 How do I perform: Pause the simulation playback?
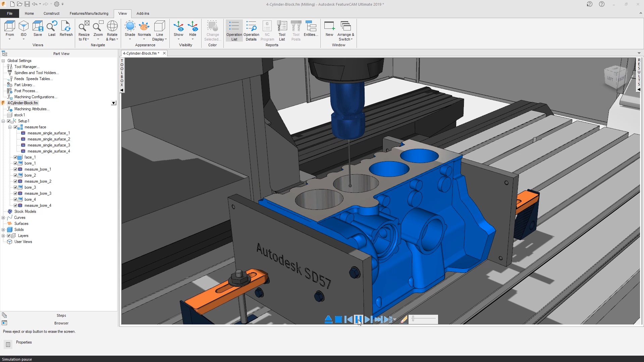click(x=358, y=319)
